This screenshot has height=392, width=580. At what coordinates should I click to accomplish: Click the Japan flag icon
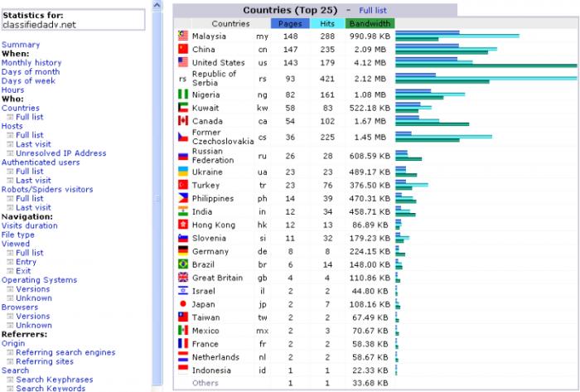[183, 304]
